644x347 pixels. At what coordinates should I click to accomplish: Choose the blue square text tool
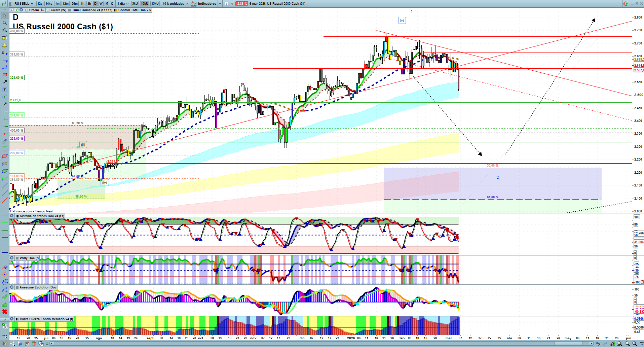coord(5,90)
